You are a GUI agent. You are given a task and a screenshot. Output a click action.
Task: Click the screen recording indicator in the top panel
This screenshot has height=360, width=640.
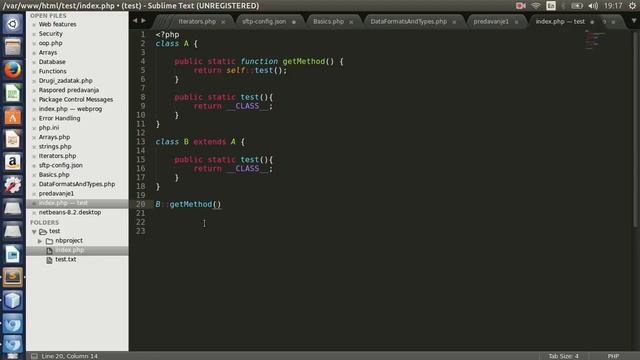pos(520,6)
